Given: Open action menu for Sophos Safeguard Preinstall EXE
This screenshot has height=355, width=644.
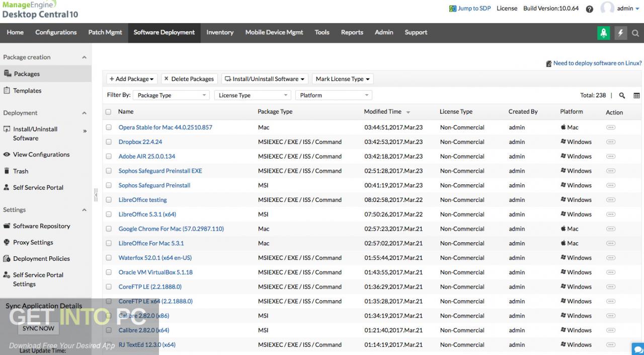Looking at the screenshot, I should coord(611,171).
